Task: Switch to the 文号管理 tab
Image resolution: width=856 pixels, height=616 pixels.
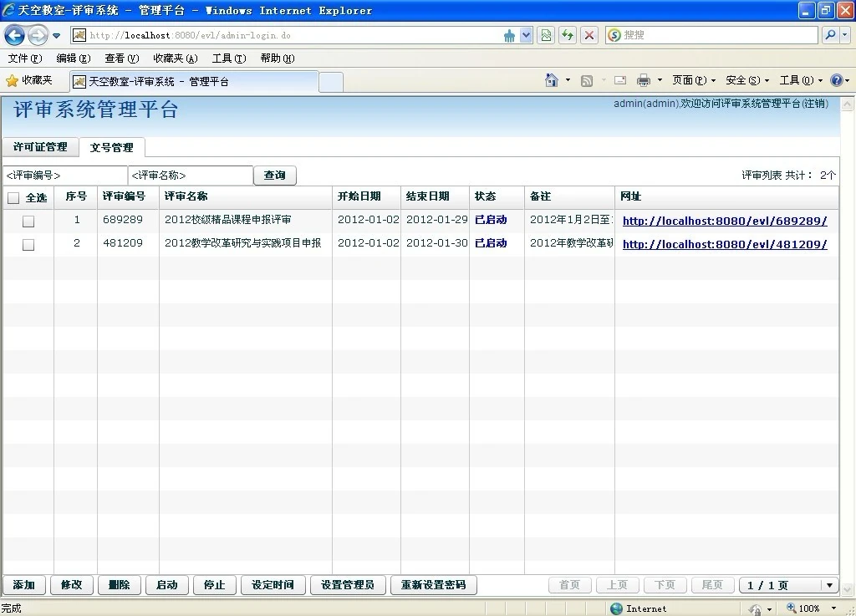Action: [x=112, y=147]
